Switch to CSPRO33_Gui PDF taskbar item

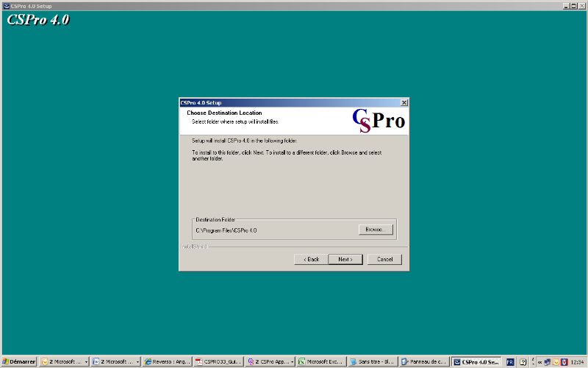pos(218,361)
